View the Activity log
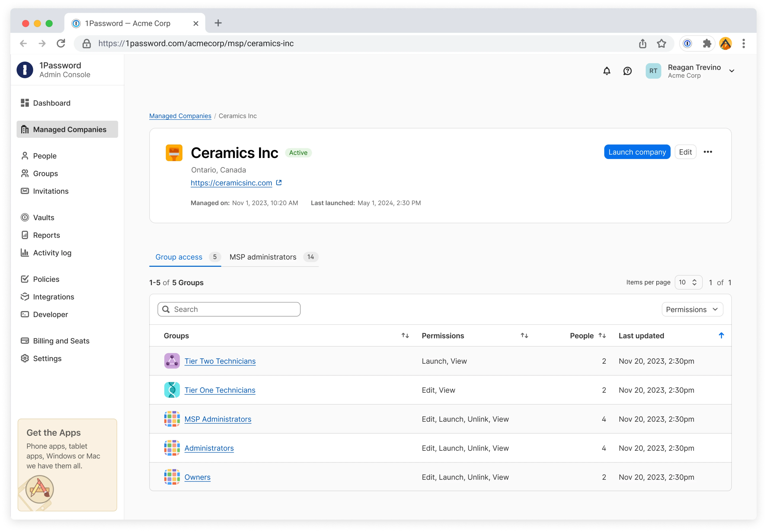 [x=52, y=253]
